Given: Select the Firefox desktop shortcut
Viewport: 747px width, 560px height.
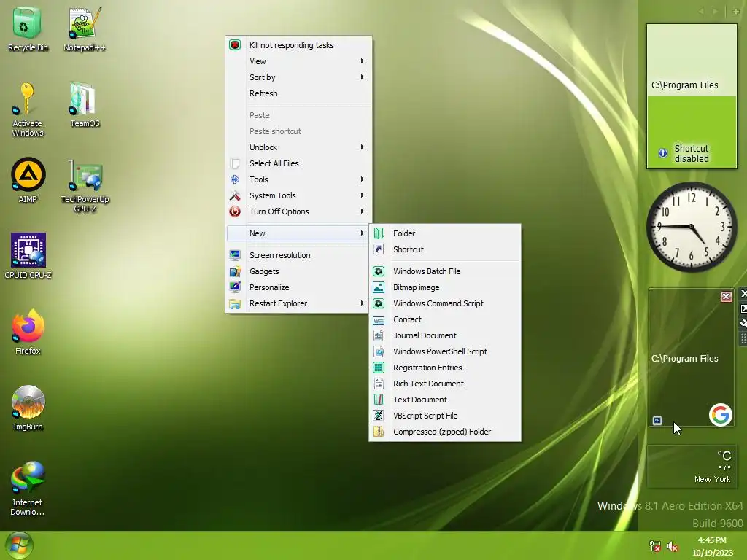Looking at the screenshot, I should [28, 332].
